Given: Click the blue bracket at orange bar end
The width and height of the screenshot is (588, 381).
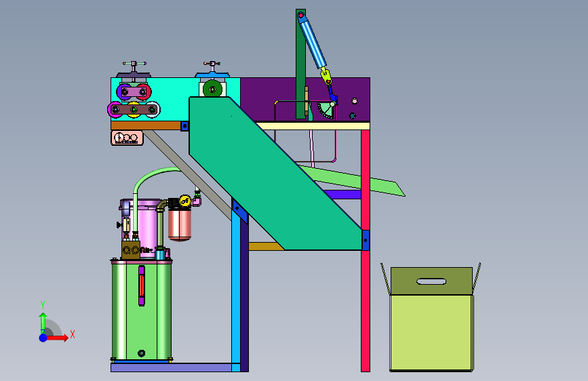Looking at the screenshot, I should [184, 126].
